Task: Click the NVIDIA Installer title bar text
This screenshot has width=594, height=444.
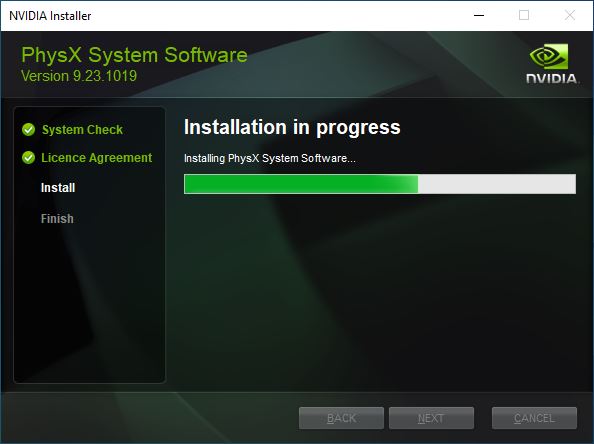Action: coord(50,16)
